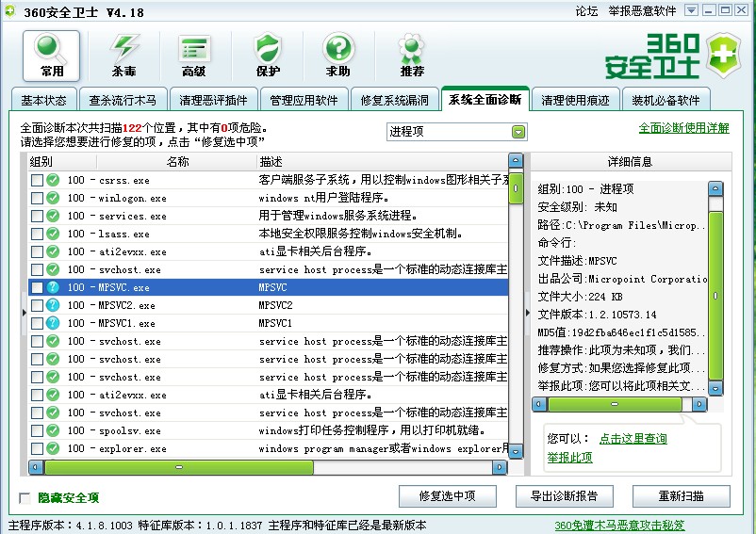Click the 组别 column header
This screenshot has height=534, width=756.
61,162
